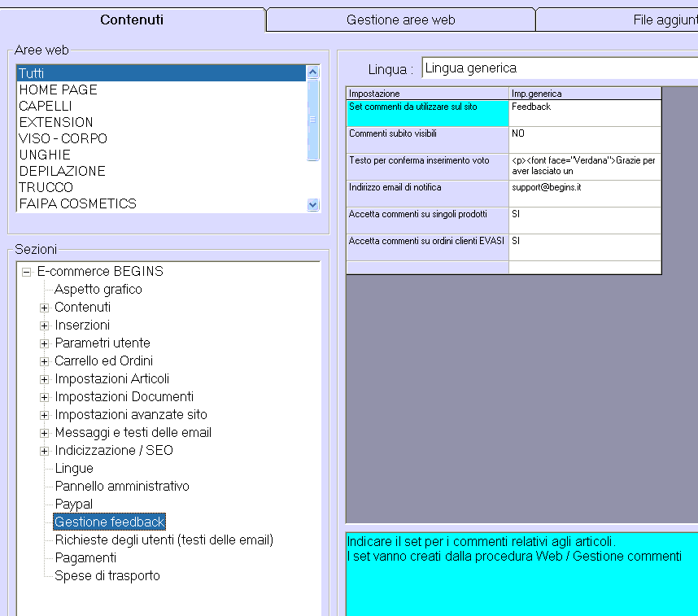Switch to the Contenuti tab
This screenshot has height=616, width=698.
click(132, 20)
